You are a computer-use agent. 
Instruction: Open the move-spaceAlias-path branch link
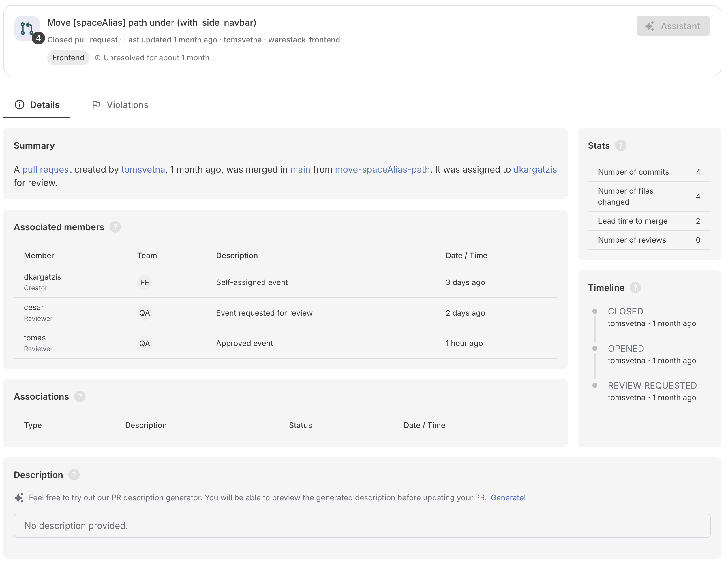pyautogui.click(x=382, y=170)
